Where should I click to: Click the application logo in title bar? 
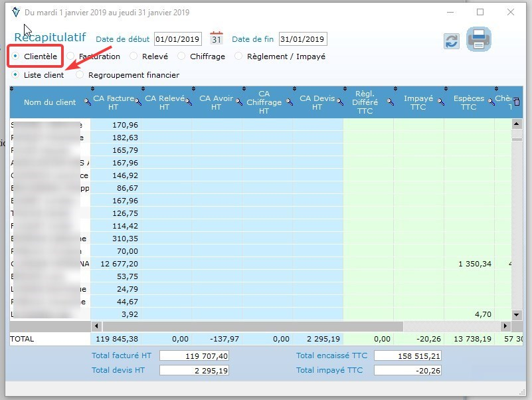(x=15, y=12)
